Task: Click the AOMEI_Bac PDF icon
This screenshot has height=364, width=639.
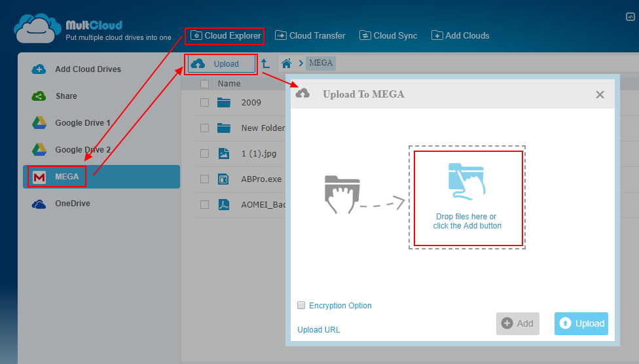Action: coord(224,205)
